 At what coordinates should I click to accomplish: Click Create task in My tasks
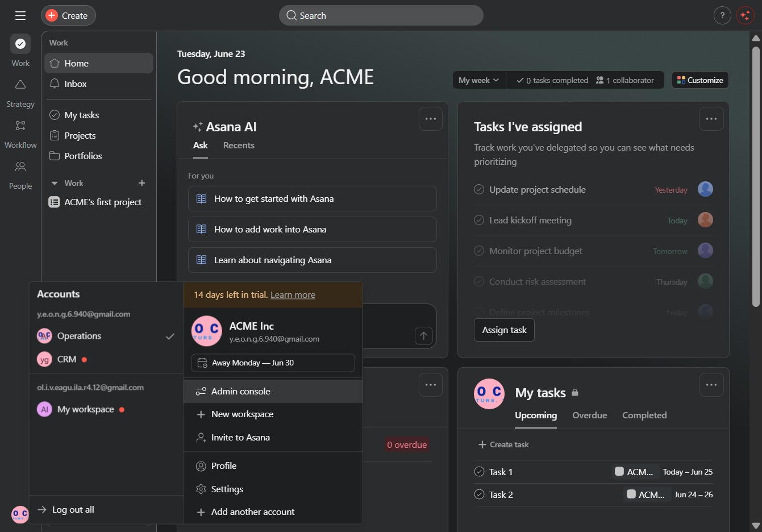[503, 444]
